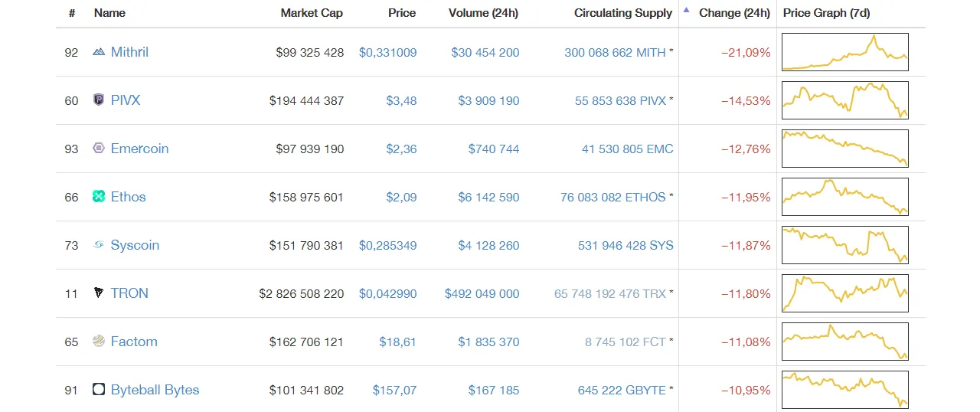Open Ethos 7-day price graph
This screenshot has height=412, width=980.
point(845,197)
